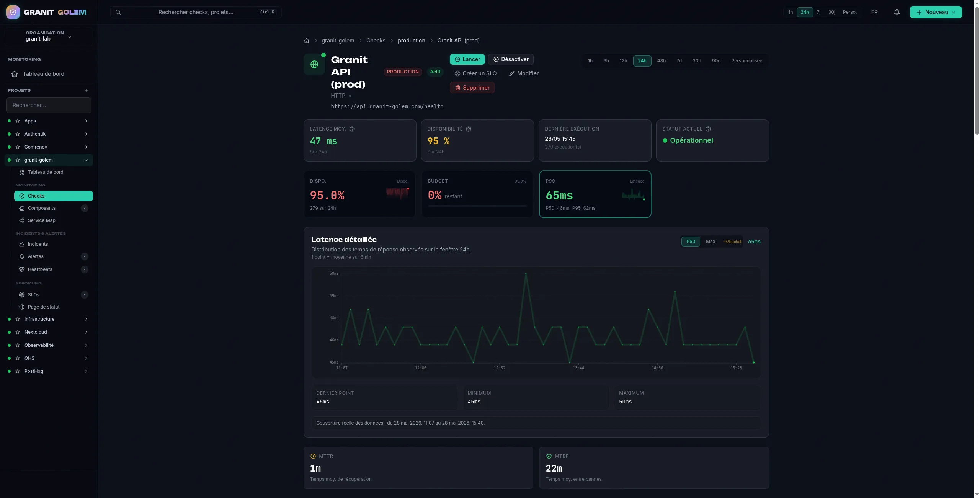Select the 6h time range
The image size is (980, 498).
coord(606,61)
